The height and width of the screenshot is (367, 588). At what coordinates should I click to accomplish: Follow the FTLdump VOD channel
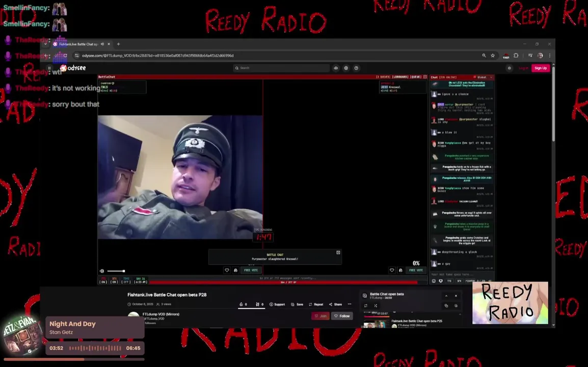[342, 316]
